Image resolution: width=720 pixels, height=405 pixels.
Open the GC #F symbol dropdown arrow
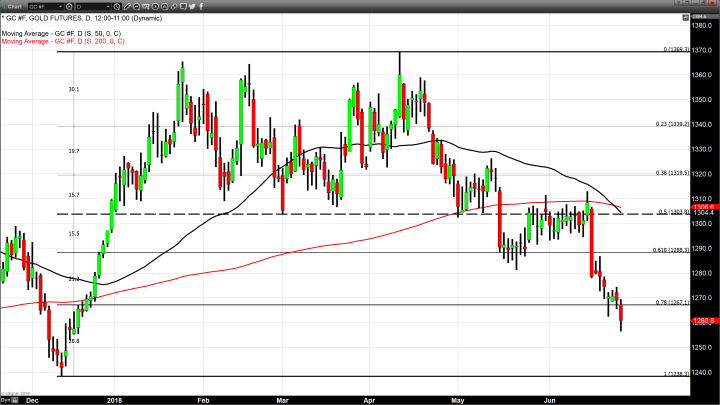point(60,6)
